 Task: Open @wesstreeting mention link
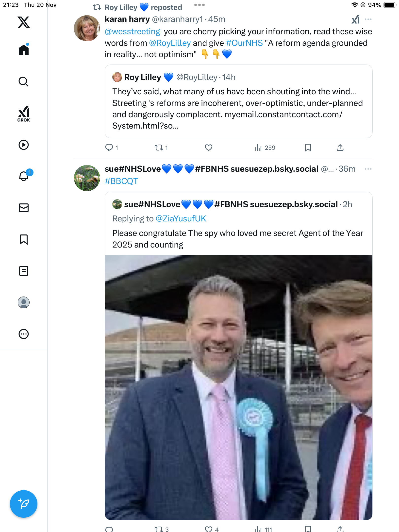[133, 32]
